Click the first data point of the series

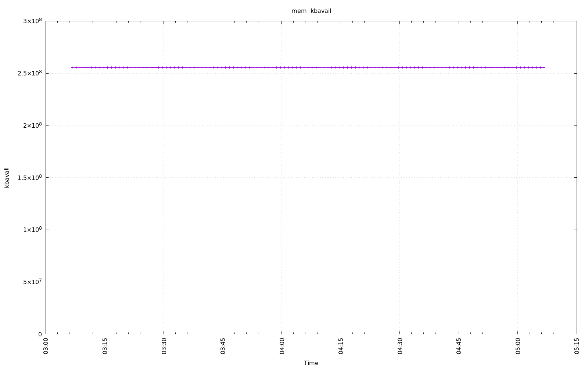point(72,67)
